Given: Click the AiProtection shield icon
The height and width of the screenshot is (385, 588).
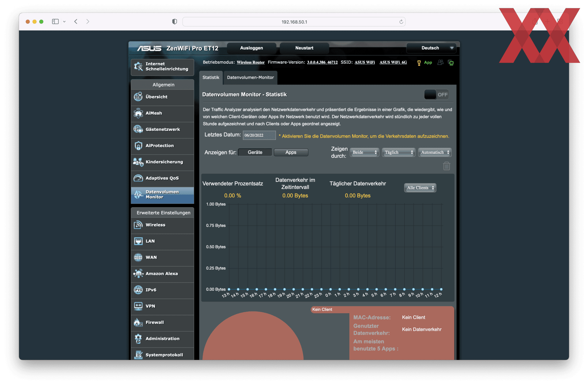Looking at the screenshot, I should coord(138,146).
